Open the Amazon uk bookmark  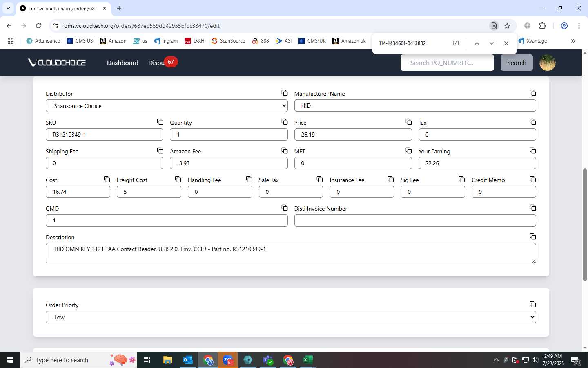[349, 41]
